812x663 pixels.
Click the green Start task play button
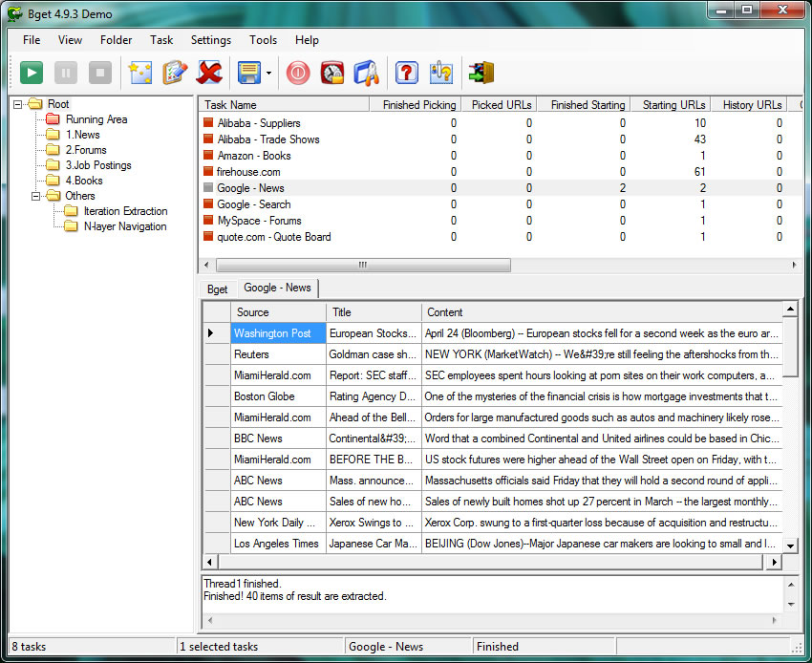tap(32, 73)
